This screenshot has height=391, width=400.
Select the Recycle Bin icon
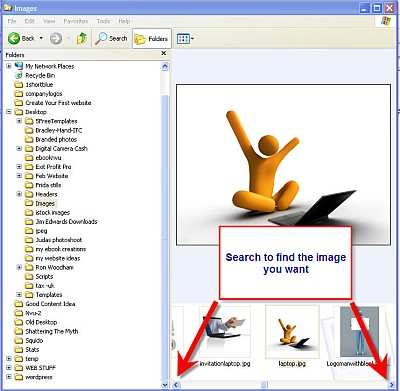point(19,75)
